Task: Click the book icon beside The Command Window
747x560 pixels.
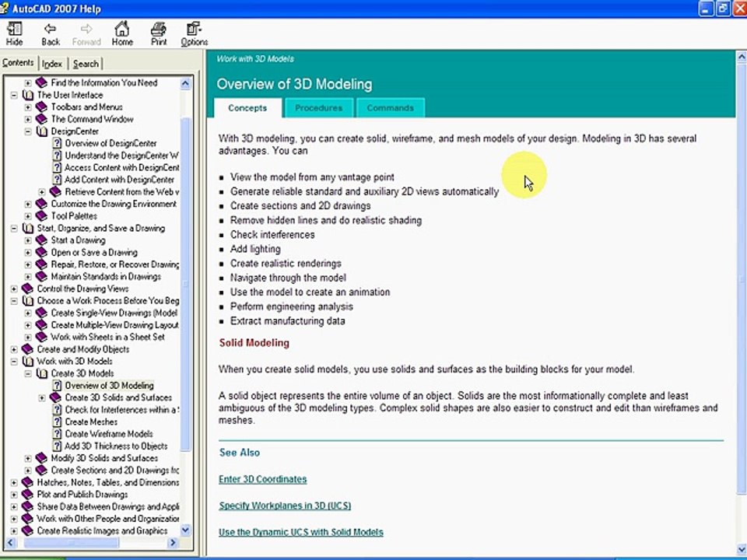Action: pyautogui.click(x=42, y=119)
